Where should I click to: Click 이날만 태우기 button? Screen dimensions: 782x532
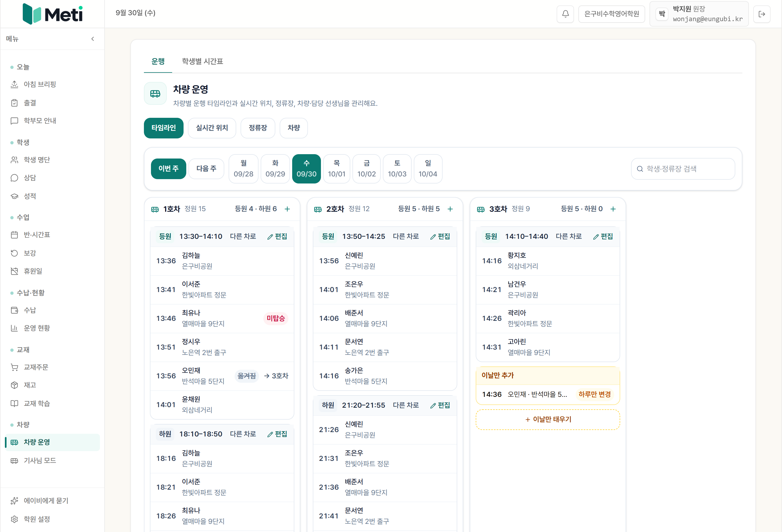coord(548,419)
